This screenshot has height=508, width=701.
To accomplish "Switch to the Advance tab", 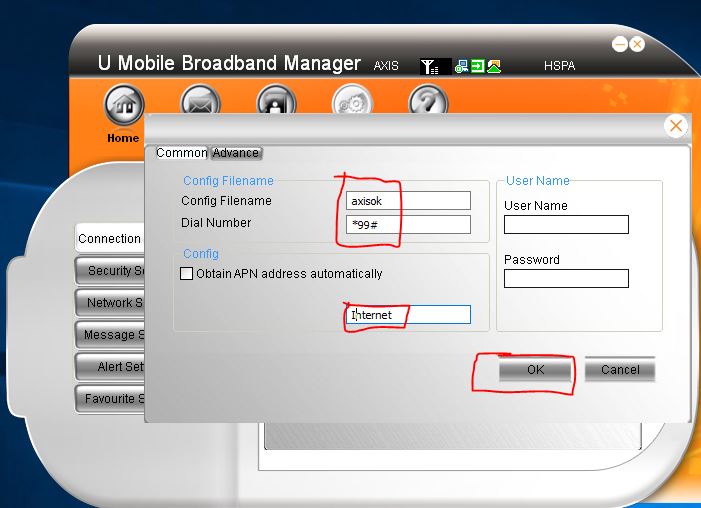I will 236,153.
